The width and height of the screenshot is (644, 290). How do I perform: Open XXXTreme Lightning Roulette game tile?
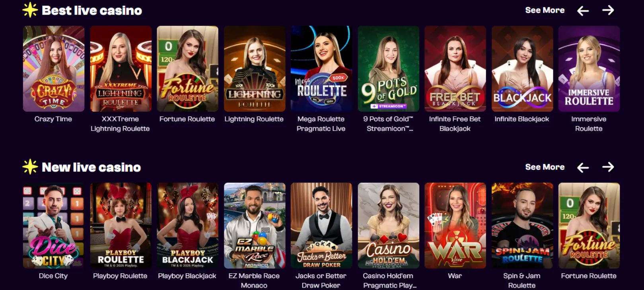(121, 69)
